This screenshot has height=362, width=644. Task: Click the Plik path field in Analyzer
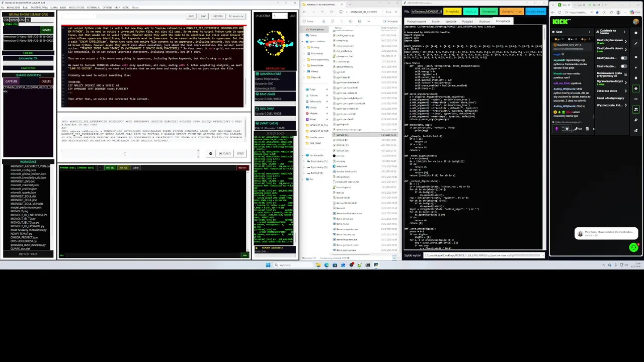[426, 12]
